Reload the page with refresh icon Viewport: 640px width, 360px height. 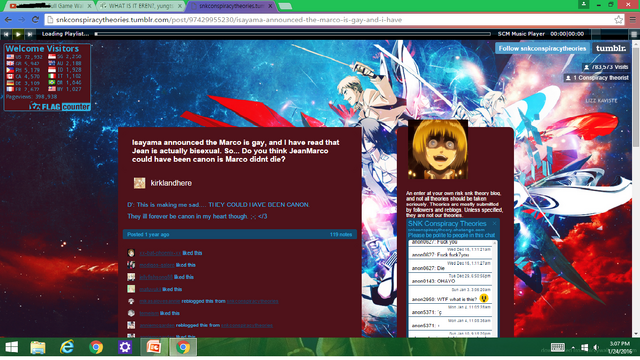[x=36, y=20]
